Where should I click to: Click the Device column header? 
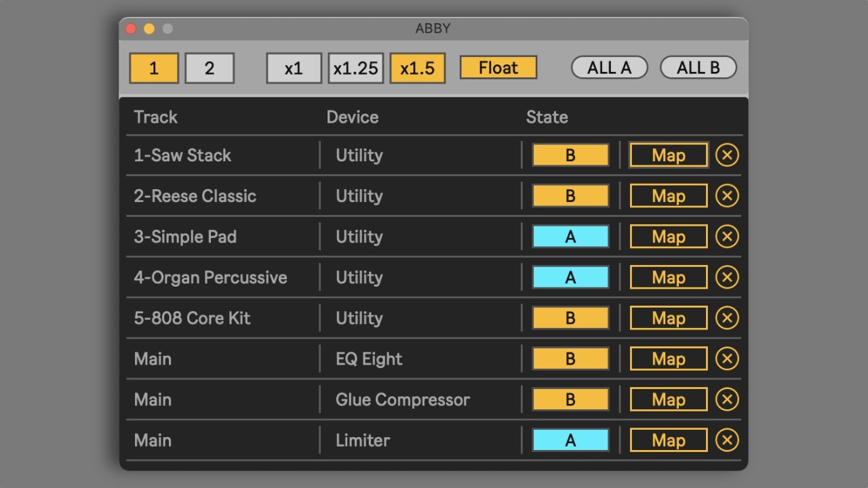pos(353,117)
